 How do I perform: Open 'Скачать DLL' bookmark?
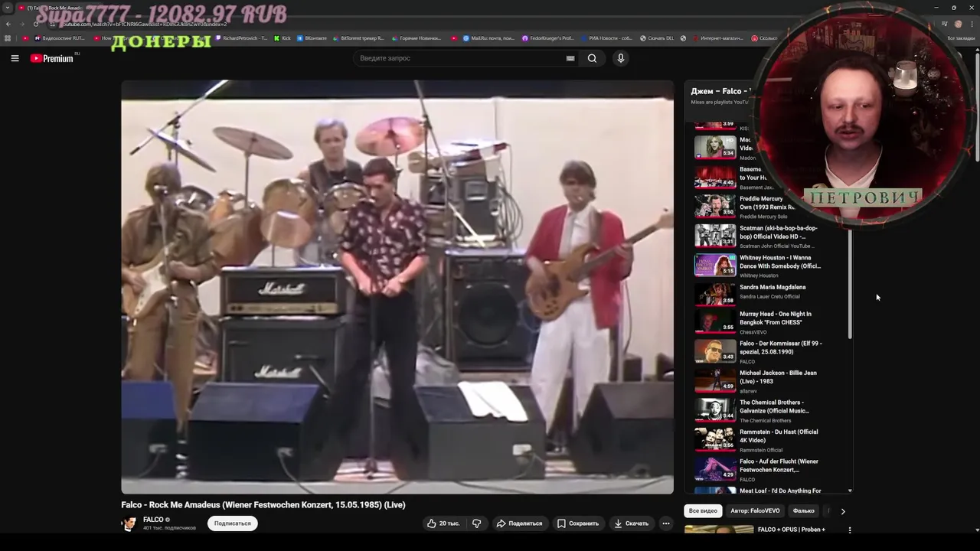[657, 38]
